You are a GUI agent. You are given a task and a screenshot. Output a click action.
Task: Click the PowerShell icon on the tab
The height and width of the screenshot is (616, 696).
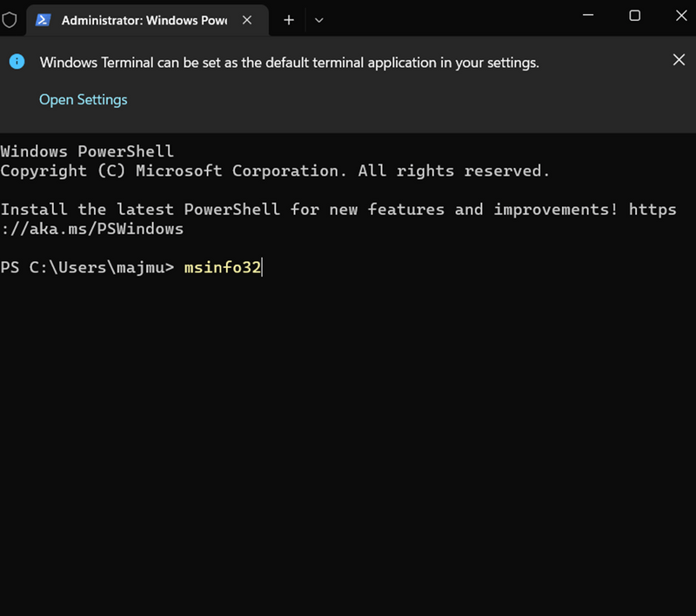click(43, 20)
